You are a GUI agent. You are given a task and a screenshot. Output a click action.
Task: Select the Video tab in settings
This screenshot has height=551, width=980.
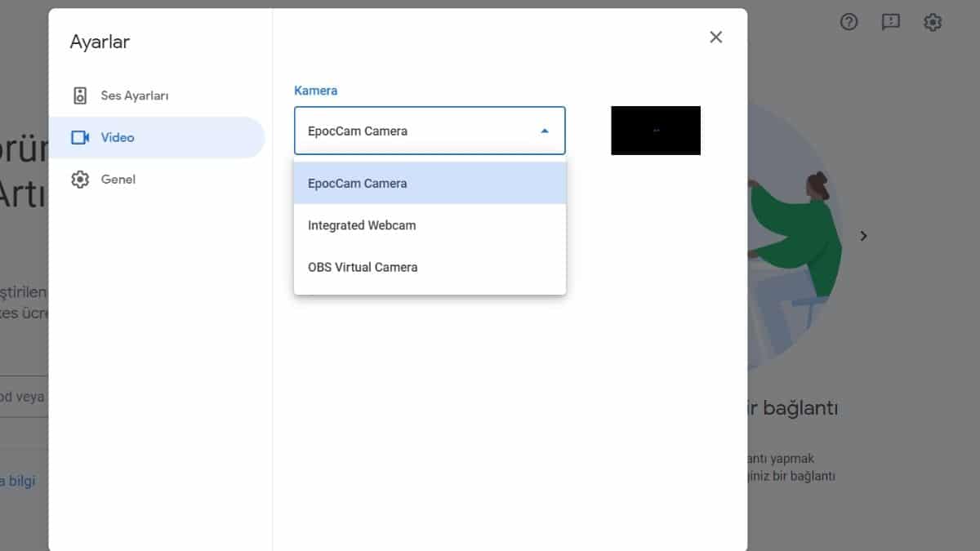click(x=157, y=137)
